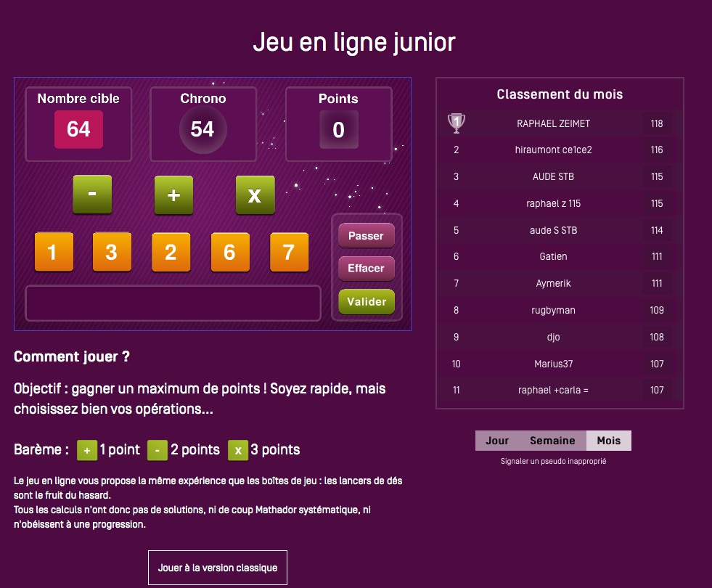Click RAPHAEL ZEIMET in the ranking
Viewport: 712px width, 588px height.
tap(553, 123)
